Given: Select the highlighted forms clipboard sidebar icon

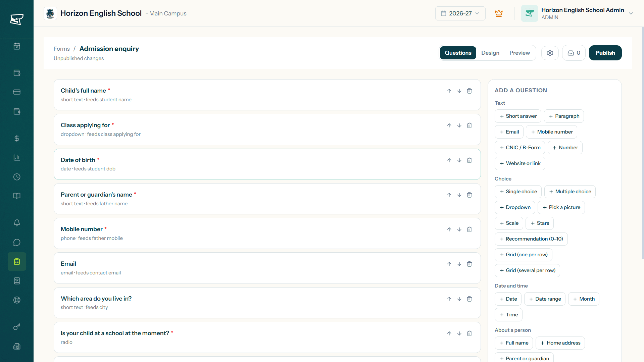Looking at the screenshot, I should (x=17, y=261).
